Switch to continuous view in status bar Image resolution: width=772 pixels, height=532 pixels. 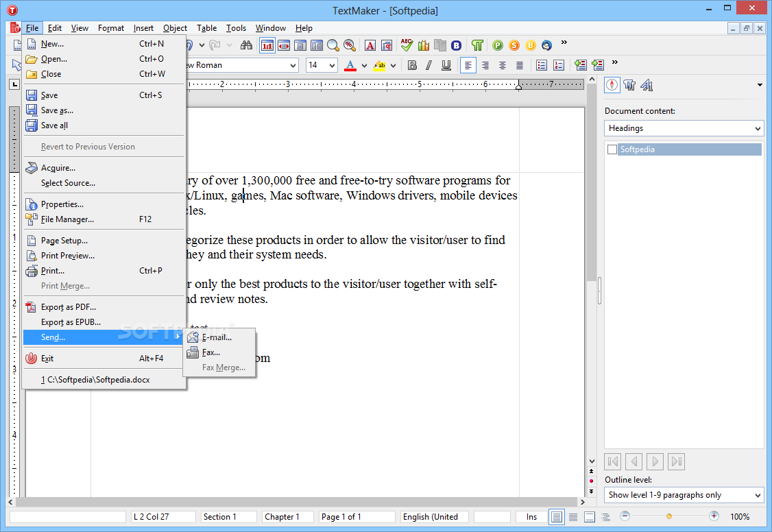click(573, 517)
